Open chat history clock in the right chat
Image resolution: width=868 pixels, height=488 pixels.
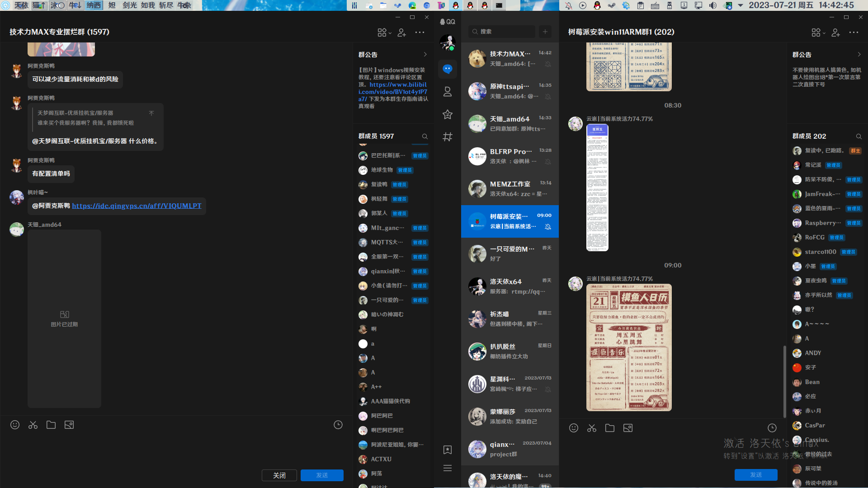[772, 428]
